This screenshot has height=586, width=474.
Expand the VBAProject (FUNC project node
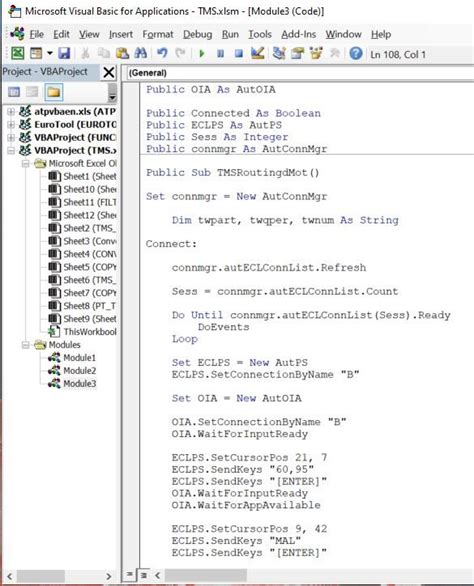click(11, 137)
